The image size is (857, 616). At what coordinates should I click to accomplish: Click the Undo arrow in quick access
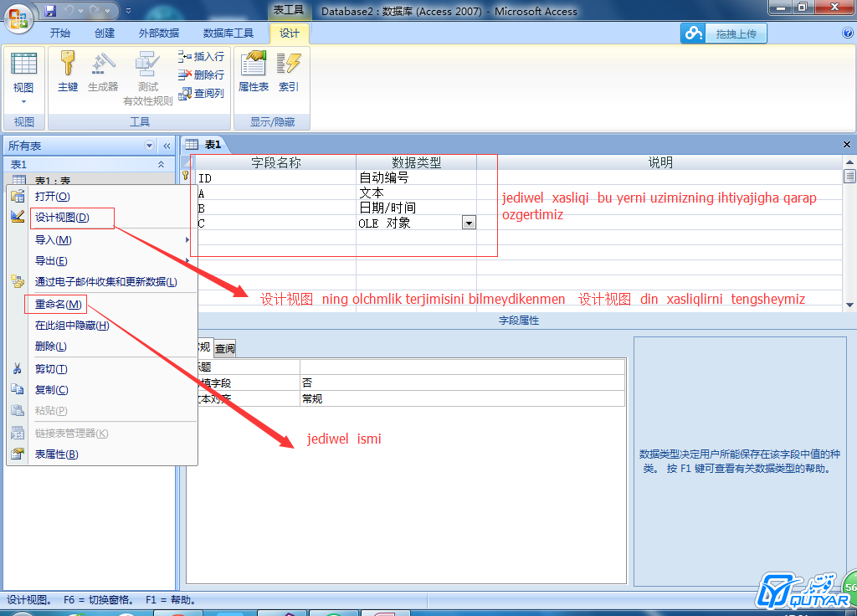tap(69, 10)
